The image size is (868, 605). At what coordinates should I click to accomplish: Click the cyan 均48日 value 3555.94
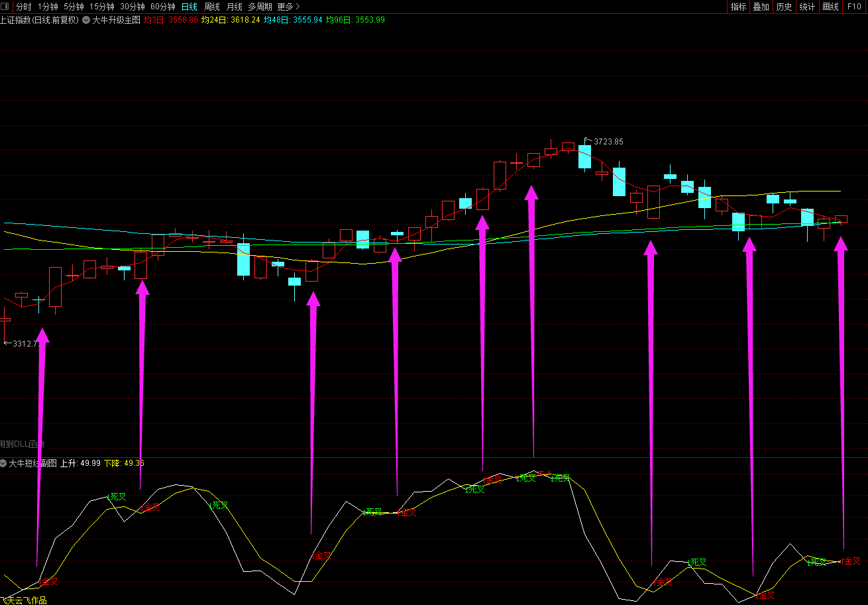[x=292, y=20]
